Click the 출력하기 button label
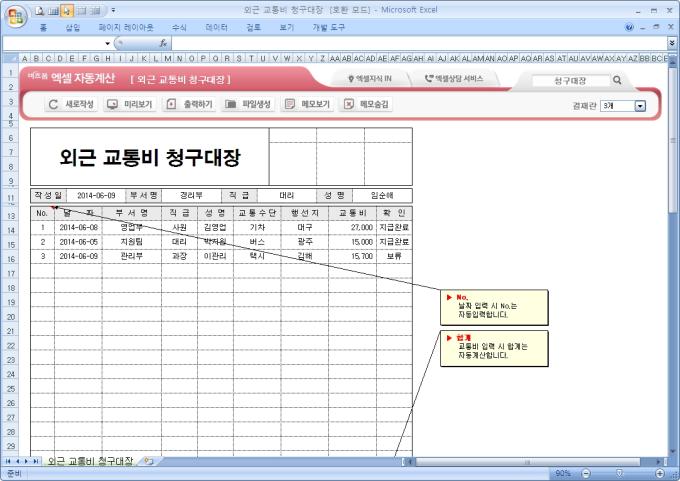The width and height of the screenshot is (680, 481). pos(198,104)
